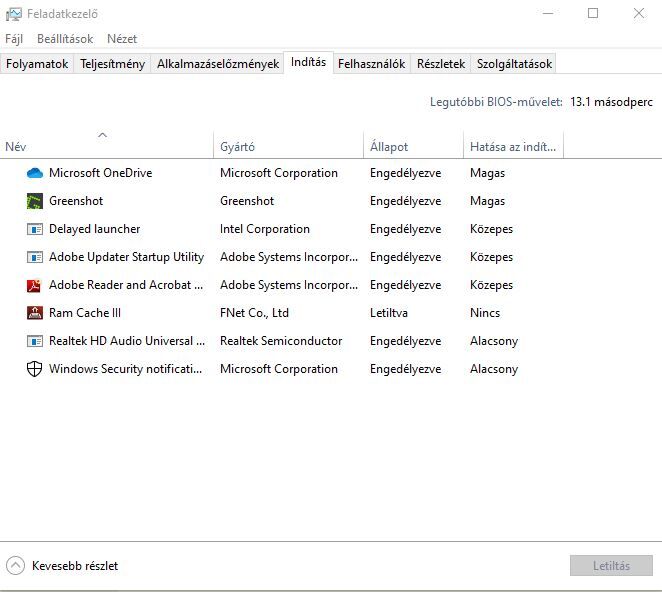
Task: Collapse details with the Kevesebb részlet arrow
Action: [15, 565]
